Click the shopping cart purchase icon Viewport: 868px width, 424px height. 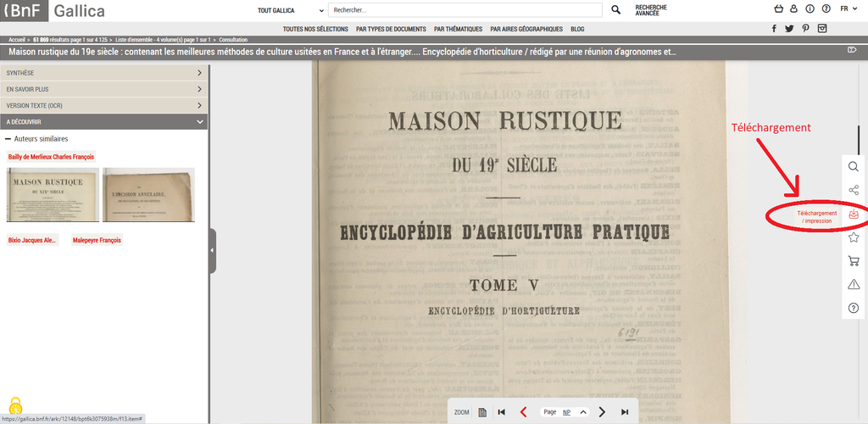pos(854,261)
